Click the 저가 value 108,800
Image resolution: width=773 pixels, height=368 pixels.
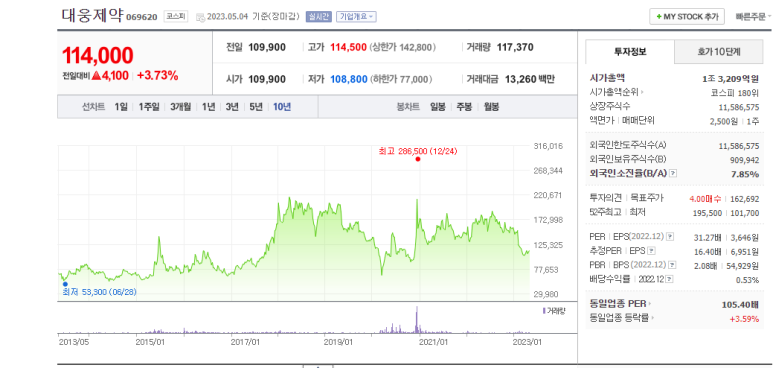349,79
